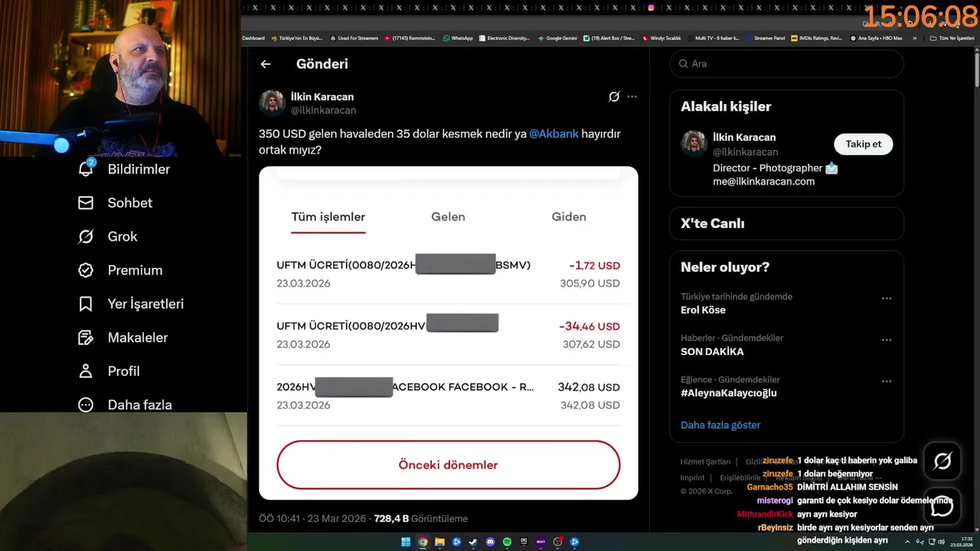
Task: Click the floating Grok button at bottom right
Action: pyautogui.click(x=942, y=461)
